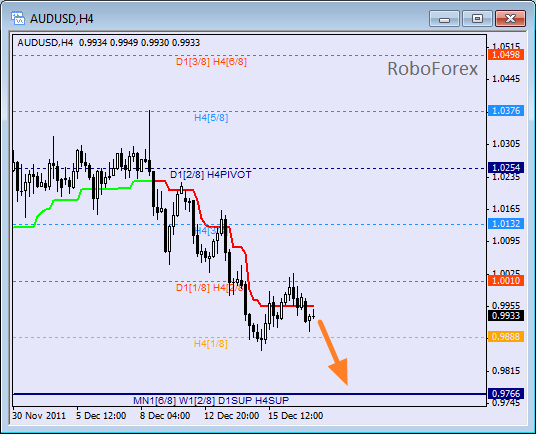Image resolution: width=536 pixels, height=434 pixels.
Task: Click the AUDUSD chart window icon
Action: (x=17, y=18)
